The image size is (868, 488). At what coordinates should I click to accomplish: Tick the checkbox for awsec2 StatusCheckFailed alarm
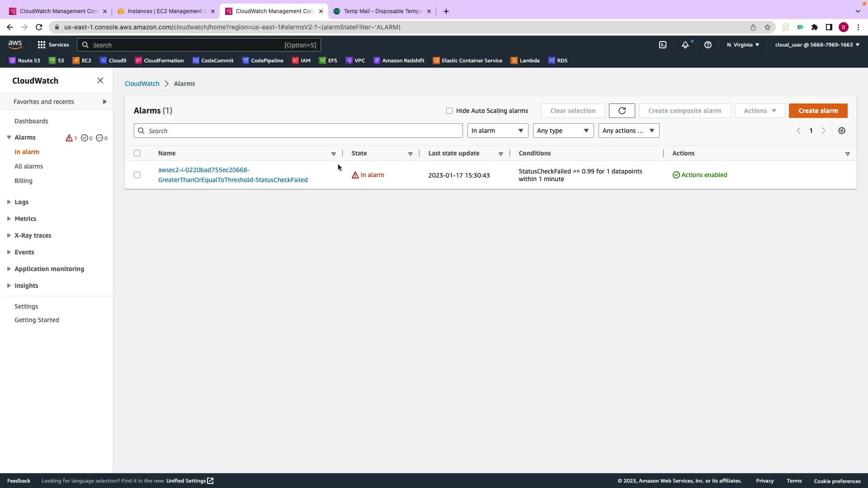[x=137, y=175]
